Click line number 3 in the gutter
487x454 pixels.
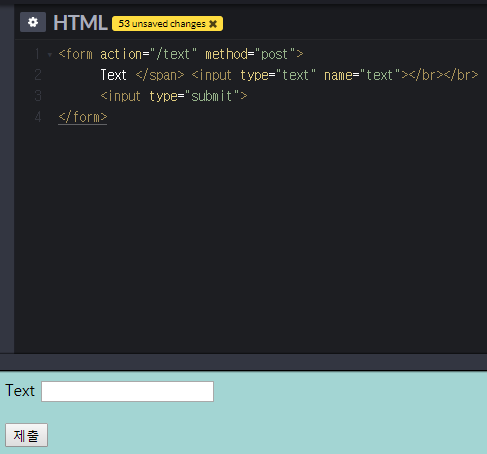pyautogui.click(x=38, y=96)
